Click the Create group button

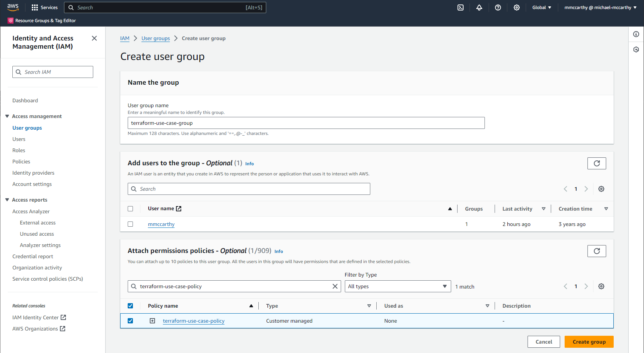(x=589, y=342)
